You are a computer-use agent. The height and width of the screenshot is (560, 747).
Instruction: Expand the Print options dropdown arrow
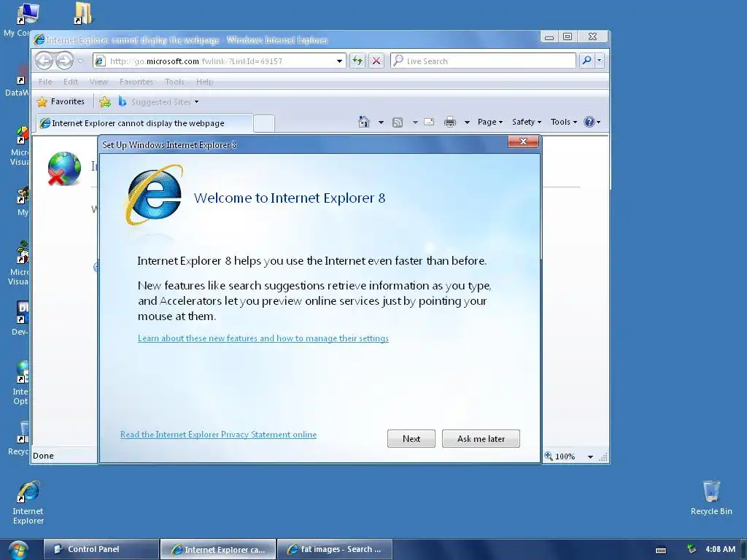[468, 122]
